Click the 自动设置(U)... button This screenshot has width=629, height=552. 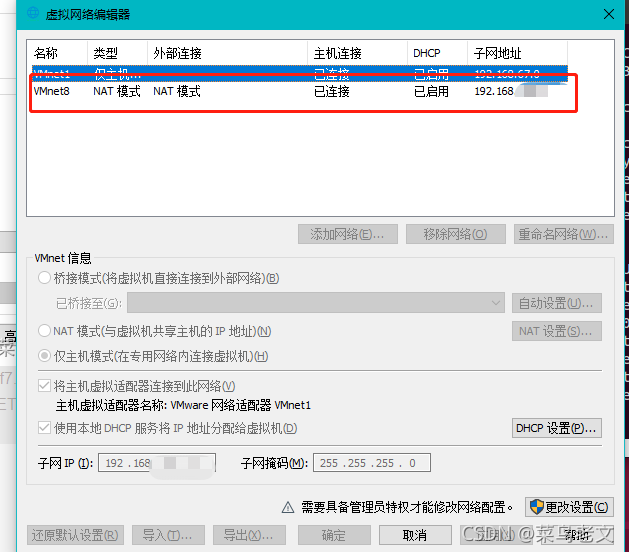point(557,303)
